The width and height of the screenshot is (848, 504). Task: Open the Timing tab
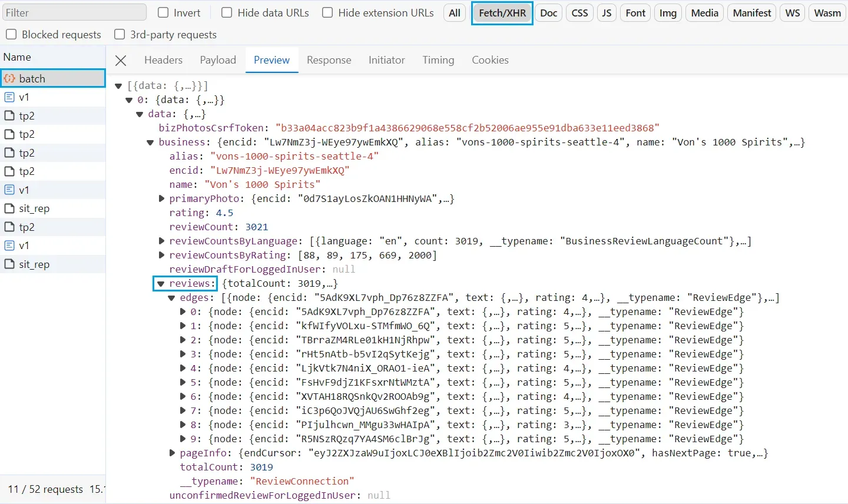pos(438,60)
